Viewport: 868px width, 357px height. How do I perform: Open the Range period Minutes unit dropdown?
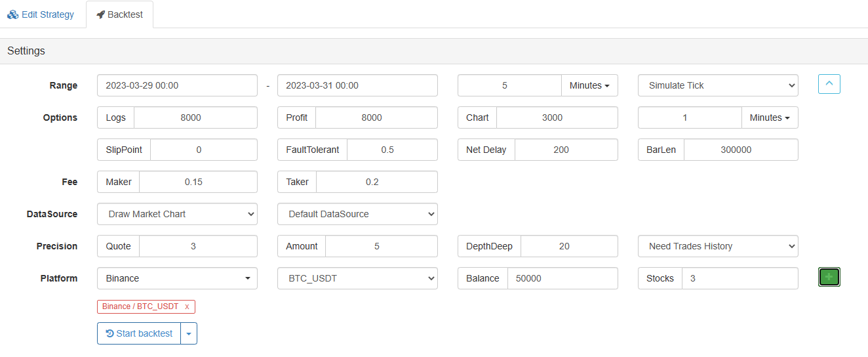[x=589, y=85]
